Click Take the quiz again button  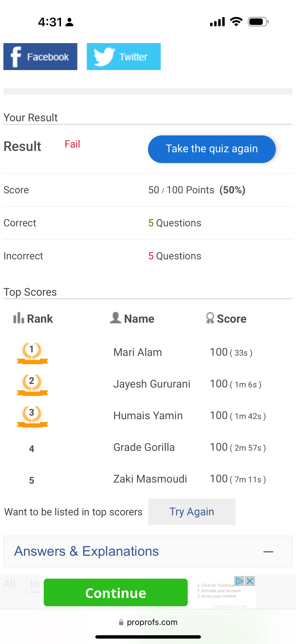(212, 149)
